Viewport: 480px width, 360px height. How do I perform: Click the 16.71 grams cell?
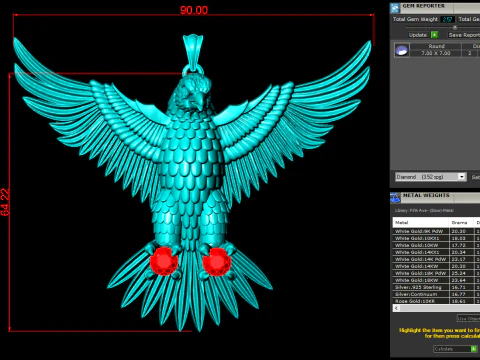[461, 287]
